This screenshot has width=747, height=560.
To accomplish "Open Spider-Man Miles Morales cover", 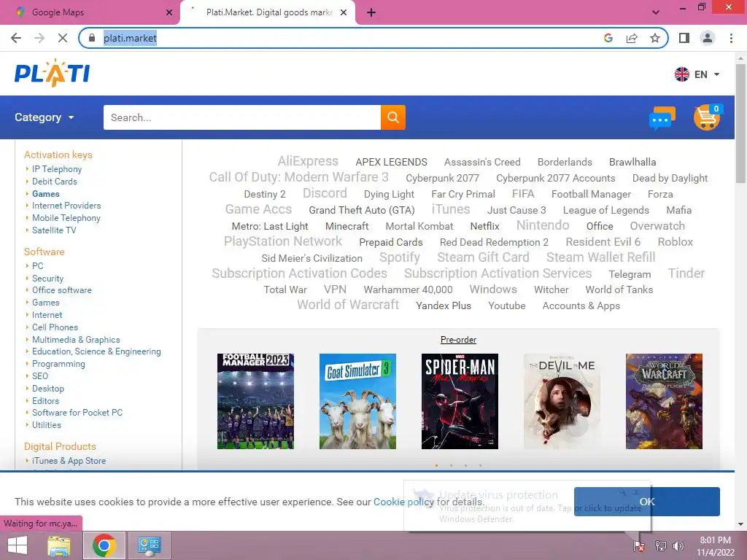I will 460,401.
